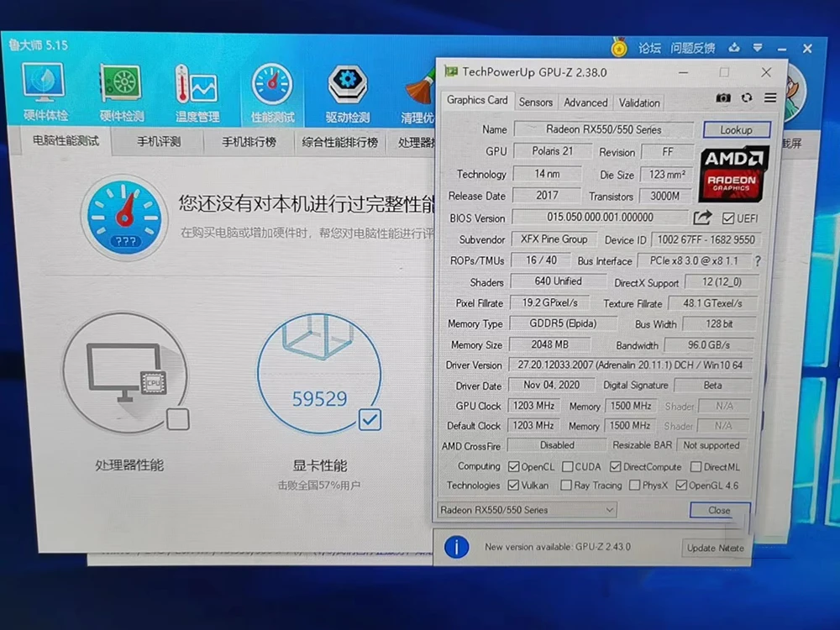Click the blue info icon in update notice
Screen dimensions: 840x630
(x=456, y=547)
